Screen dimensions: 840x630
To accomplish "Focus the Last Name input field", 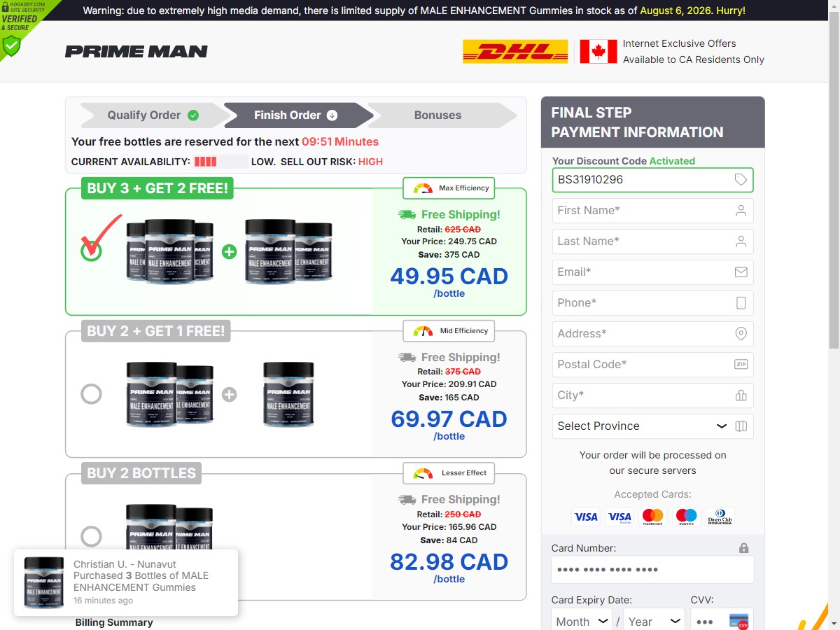I will [x=652, y=241].
